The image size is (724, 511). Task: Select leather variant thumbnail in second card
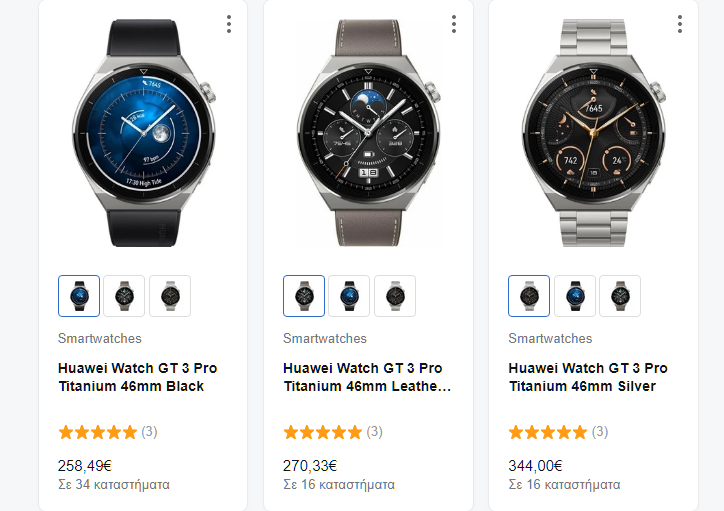(x=304, y=296)
